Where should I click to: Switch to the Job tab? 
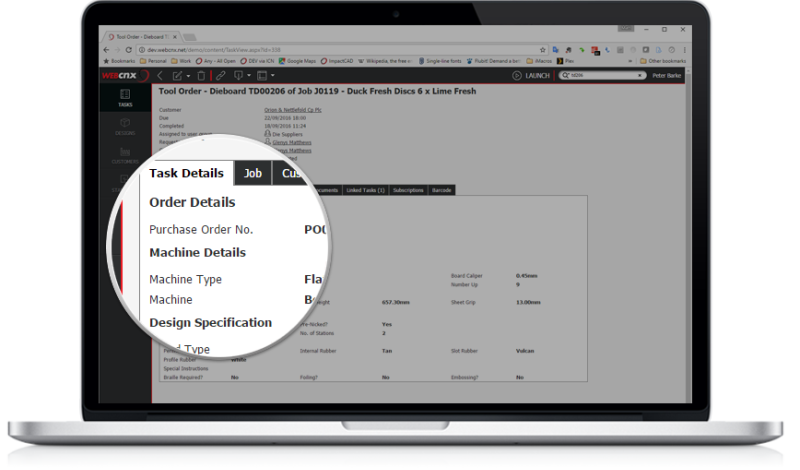(253, 173)
